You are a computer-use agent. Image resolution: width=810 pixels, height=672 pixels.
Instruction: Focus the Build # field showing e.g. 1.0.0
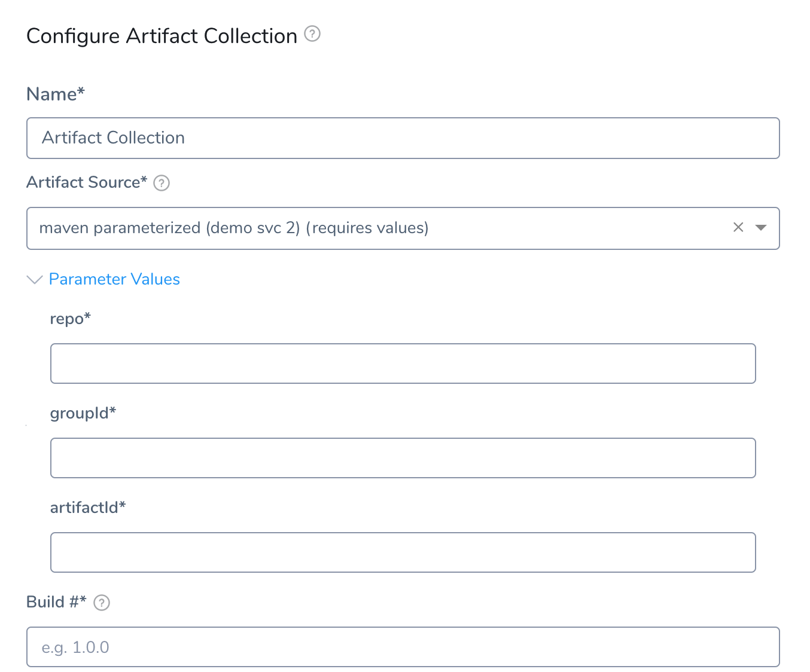(x=403, y=647)
